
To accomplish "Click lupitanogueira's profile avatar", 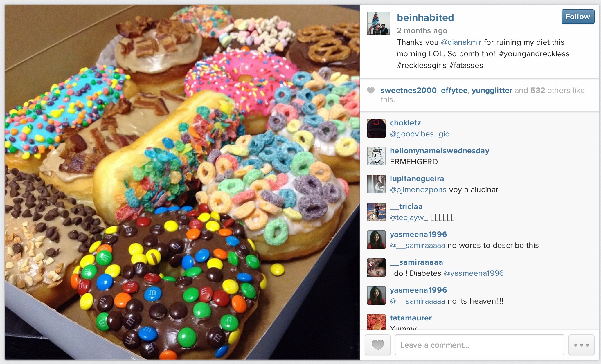I will point(376,184).
